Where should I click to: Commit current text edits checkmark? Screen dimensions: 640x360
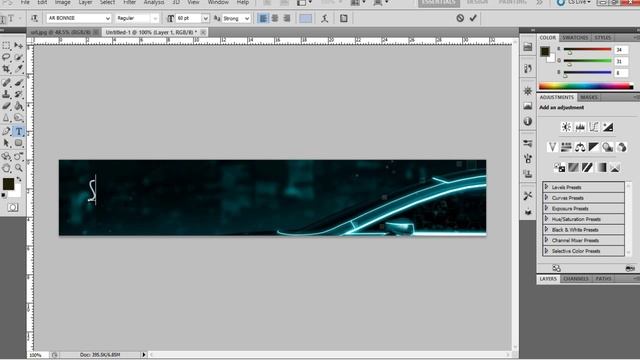pos(473,18)
